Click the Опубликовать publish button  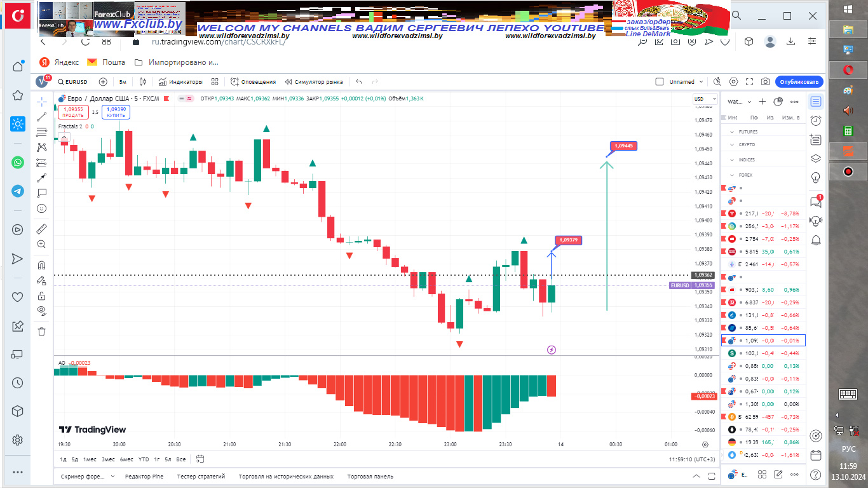(x=799, y=81)
